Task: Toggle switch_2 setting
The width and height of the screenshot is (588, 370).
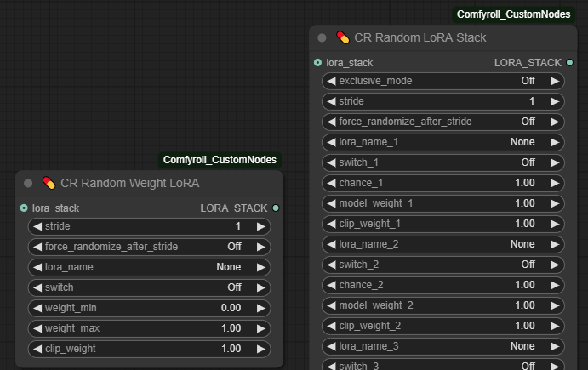Action: [442, 265]
